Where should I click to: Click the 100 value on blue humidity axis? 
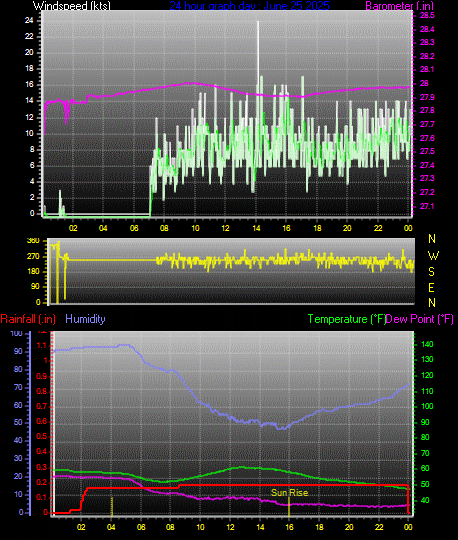16,333
